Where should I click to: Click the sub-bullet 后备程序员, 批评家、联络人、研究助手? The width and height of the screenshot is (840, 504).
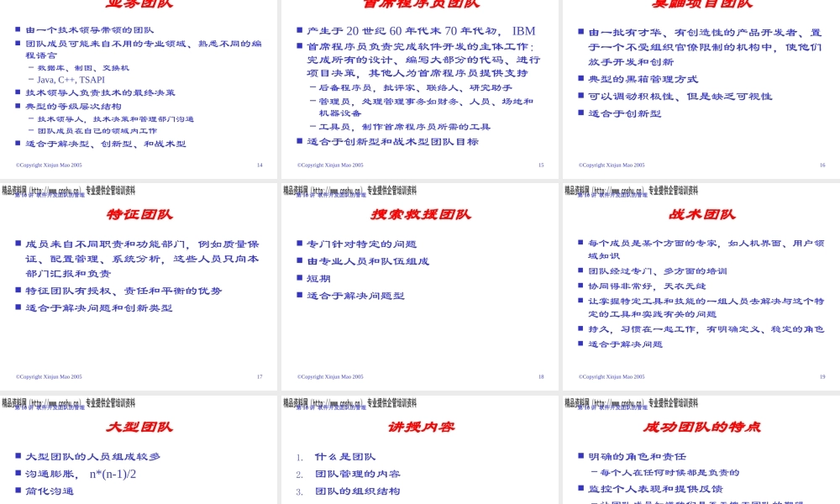click(415, 87)
